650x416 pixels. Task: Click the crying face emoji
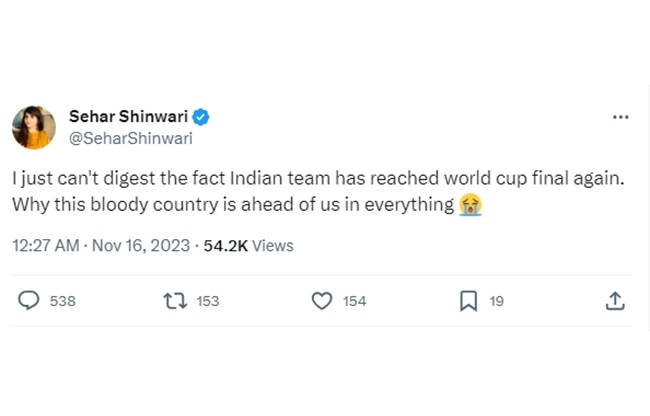pos(472,205)
